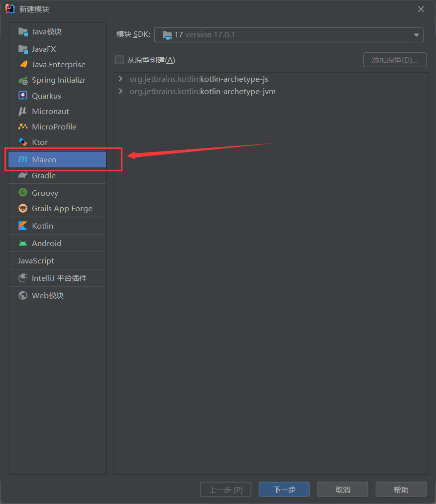Select the Maven module type
The width and height of the screenshot is (436, 504).
(x=57, y=159)
